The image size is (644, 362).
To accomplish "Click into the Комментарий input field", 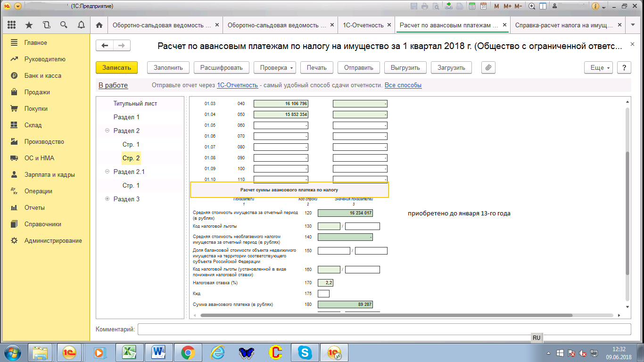I will [x=384, y=329].
